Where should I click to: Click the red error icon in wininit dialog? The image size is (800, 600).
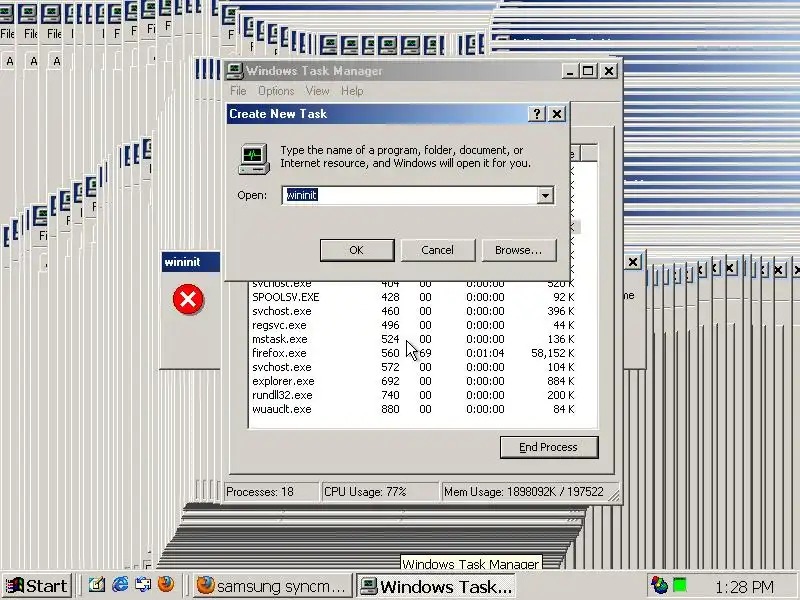pyautogui.click(x=188, y=299)
